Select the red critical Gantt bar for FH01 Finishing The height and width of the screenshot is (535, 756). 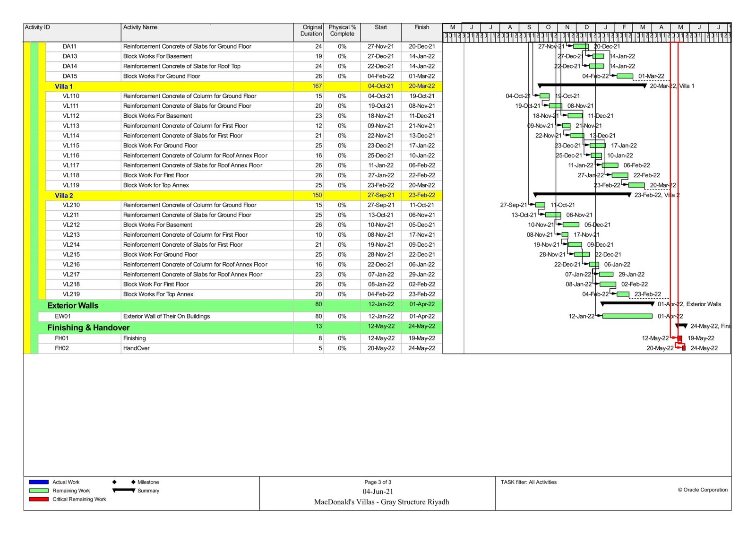[680, 338]
